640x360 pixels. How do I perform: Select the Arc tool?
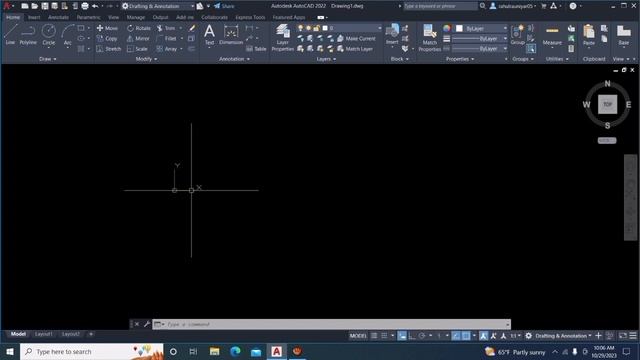tap(68, 34)
